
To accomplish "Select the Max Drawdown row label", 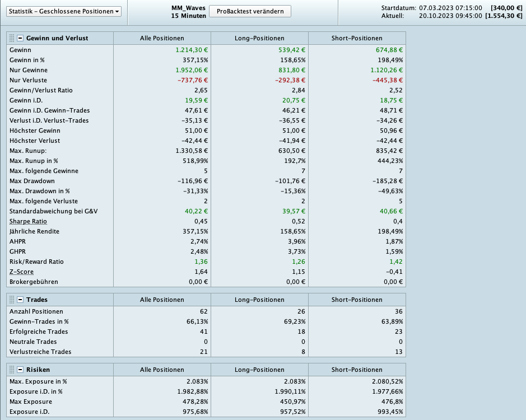I will point(32,181).
